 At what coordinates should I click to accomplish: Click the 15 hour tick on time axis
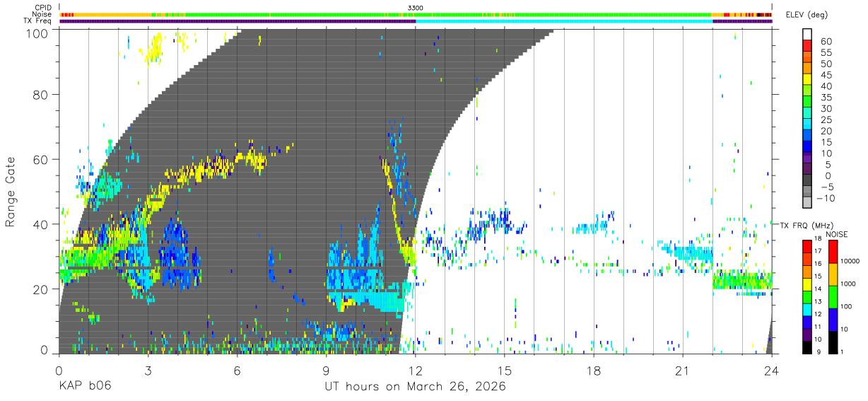[505, 371]
